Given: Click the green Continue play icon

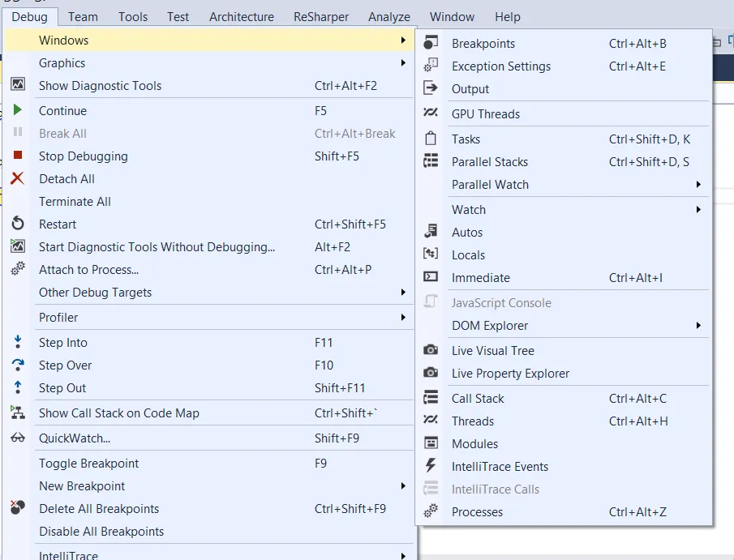Looking at the screenshot, I should coord(18,111).
